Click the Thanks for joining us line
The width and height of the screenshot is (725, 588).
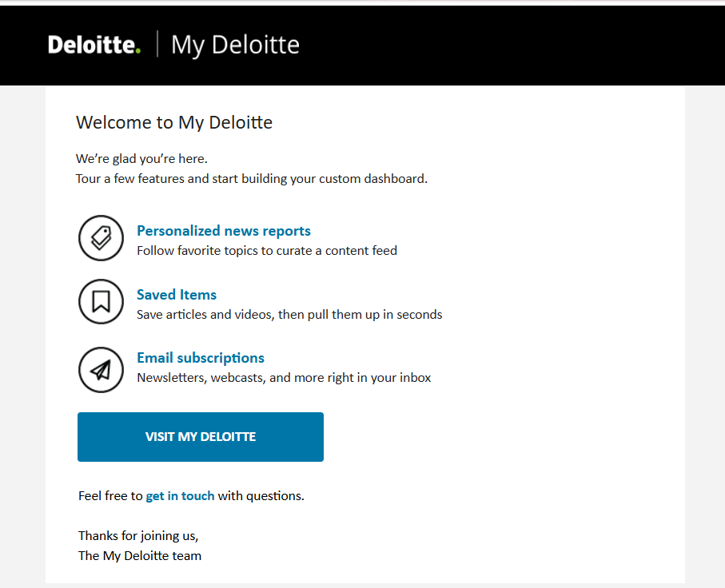[138, 536]
